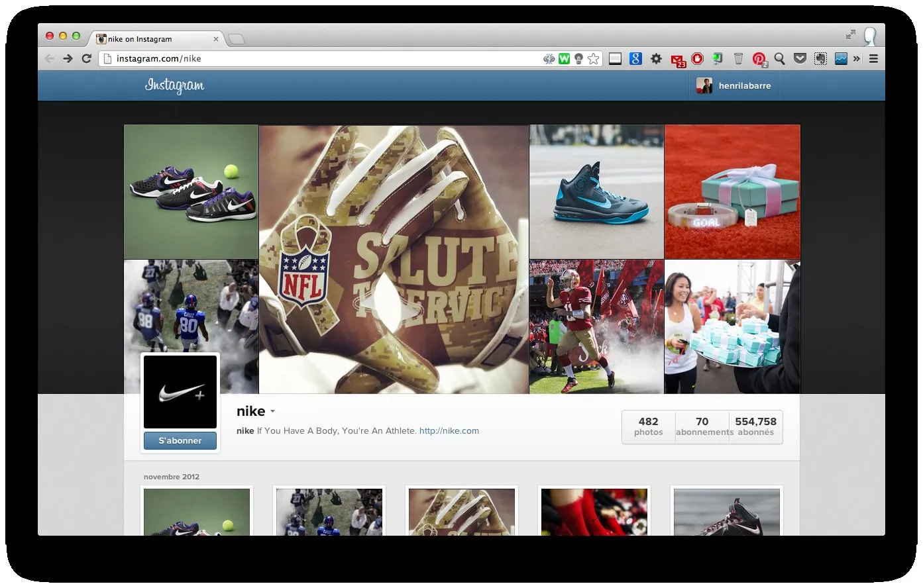Click the 554,758 abonnés counter
Image resolution: width=923 pixels, height=588 pixels.
coord(756,427)
